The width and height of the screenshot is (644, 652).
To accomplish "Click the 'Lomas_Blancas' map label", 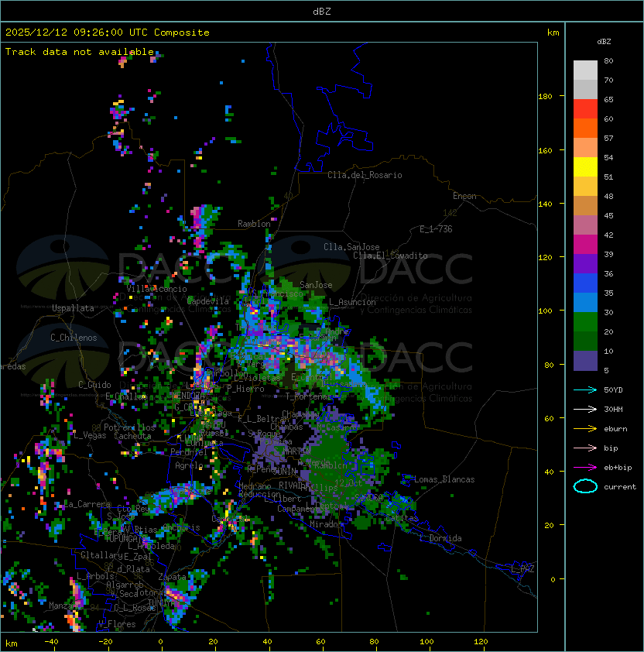I will (444, 479).
